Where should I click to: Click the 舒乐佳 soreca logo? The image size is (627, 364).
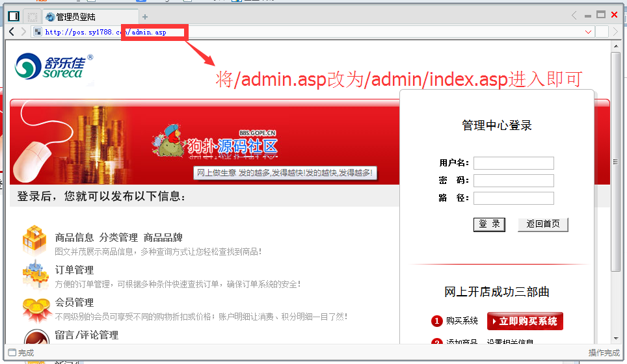pos(53,66)
